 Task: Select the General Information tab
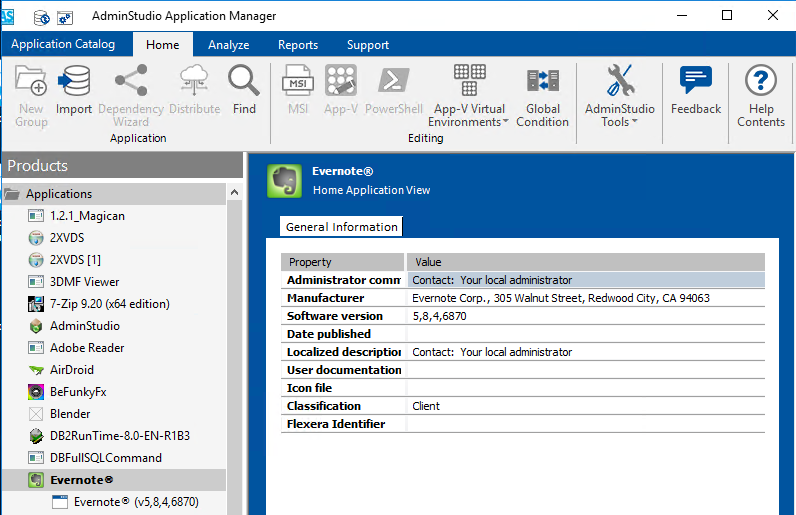click(x=341, y=227)
